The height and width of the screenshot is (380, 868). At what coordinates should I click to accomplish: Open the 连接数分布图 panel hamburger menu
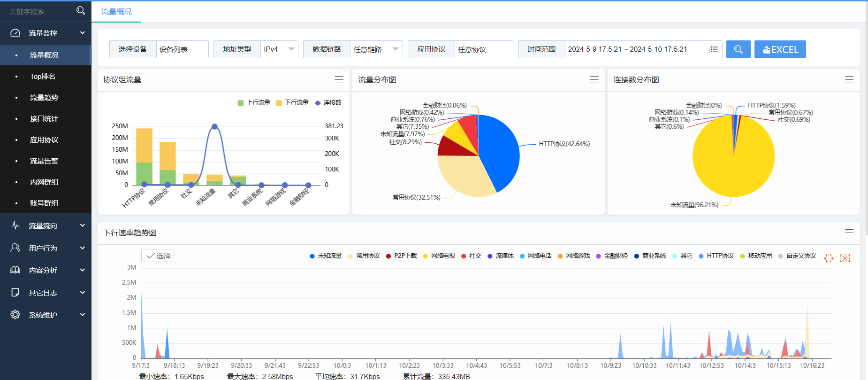849,80
